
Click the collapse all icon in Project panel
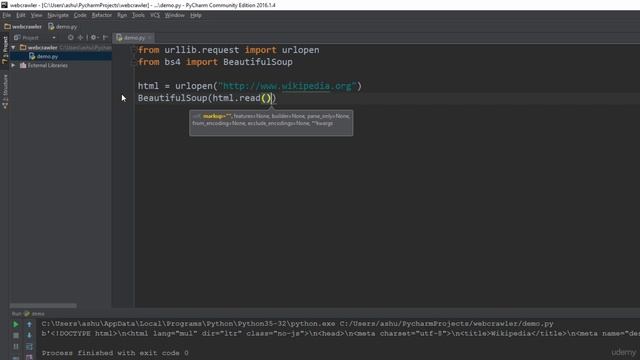click(x=80, y=38)
